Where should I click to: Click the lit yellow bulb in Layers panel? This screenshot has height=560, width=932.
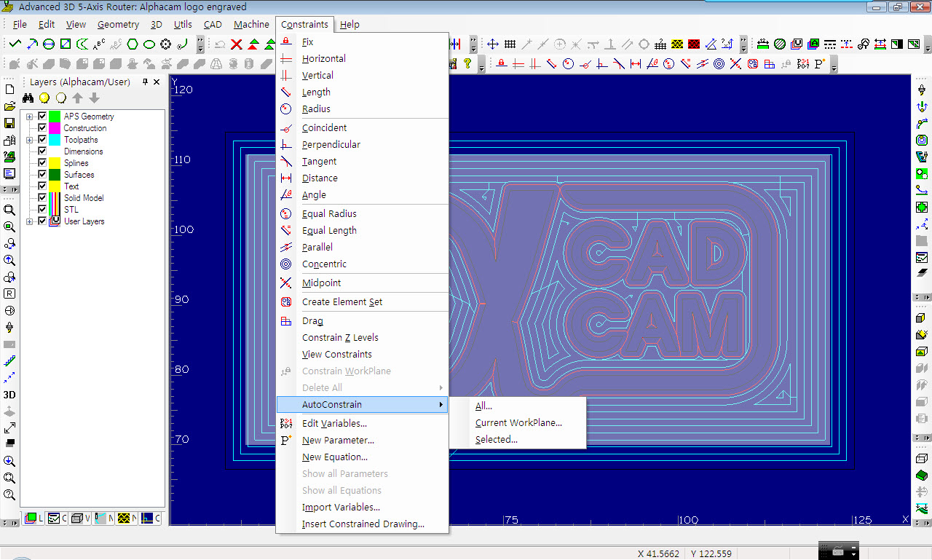tap(44, 98)
